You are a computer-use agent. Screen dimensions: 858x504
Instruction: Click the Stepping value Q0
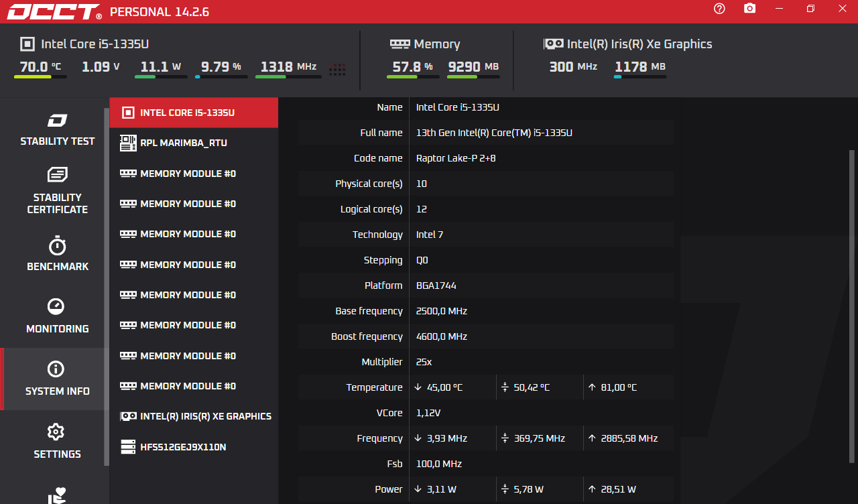click(x=422, y=260)
